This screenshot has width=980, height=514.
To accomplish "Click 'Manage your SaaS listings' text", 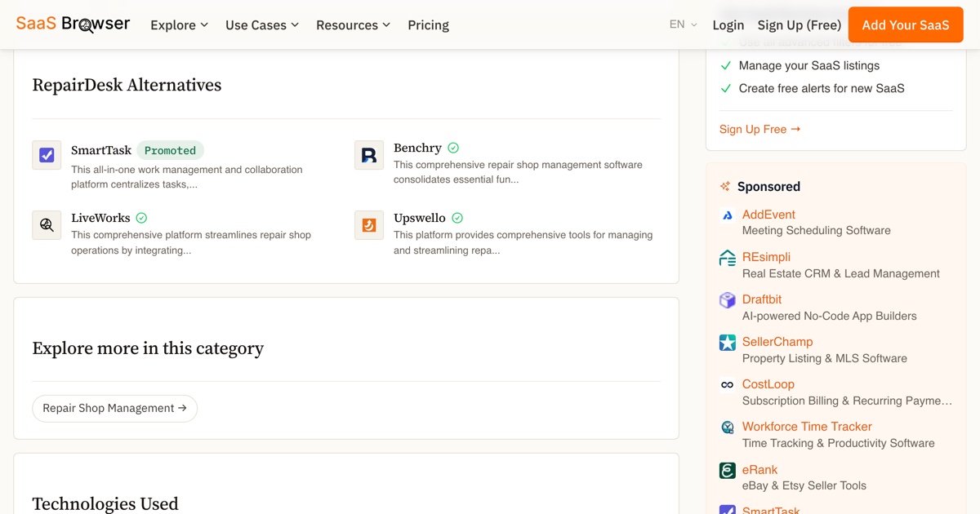I will click(x=809, y=65).
